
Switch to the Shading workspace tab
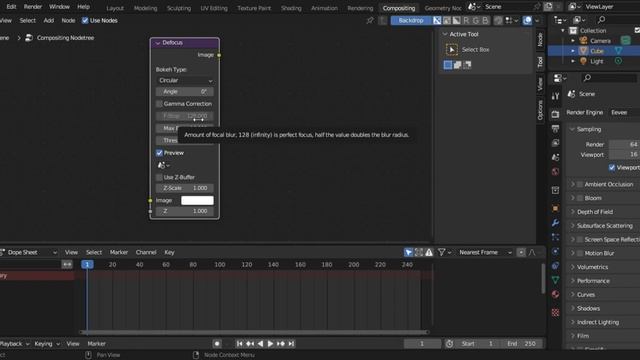click(291, 8)
